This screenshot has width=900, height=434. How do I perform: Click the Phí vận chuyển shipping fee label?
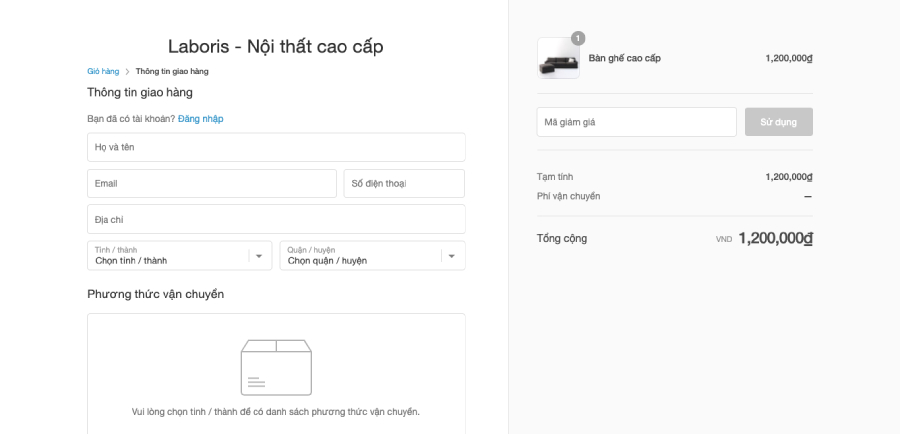coord(569,196)
